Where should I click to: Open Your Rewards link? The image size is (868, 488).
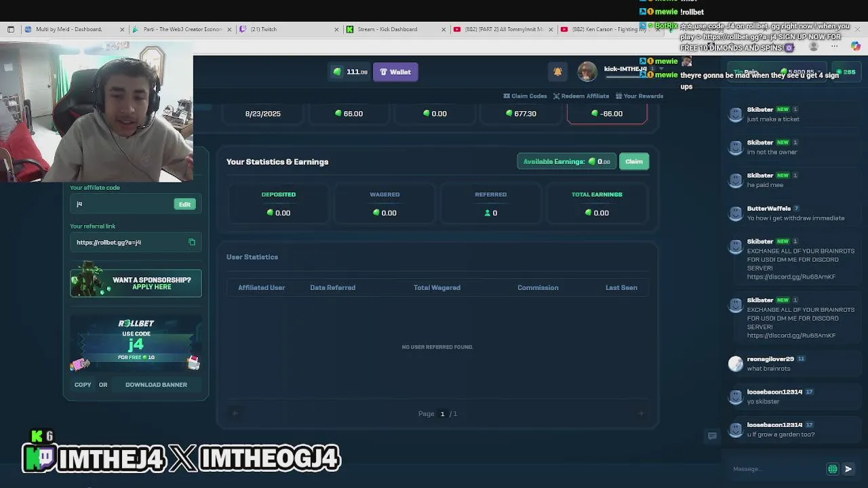coord(639,96)
